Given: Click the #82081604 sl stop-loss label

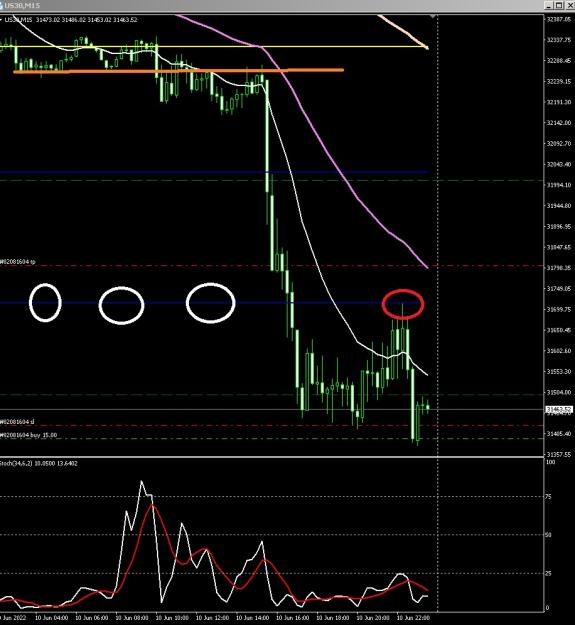Looking at the screenshot, I should (17, 421).
